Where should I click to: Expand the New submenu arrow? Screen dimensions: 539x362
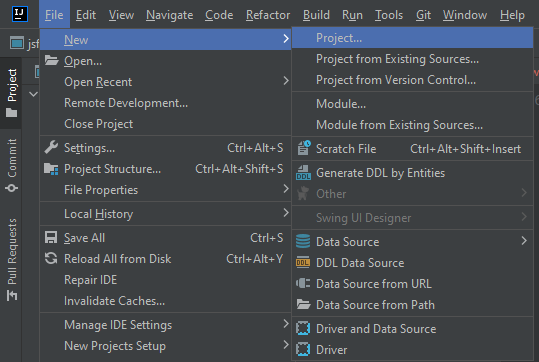[x=286, y=39]
